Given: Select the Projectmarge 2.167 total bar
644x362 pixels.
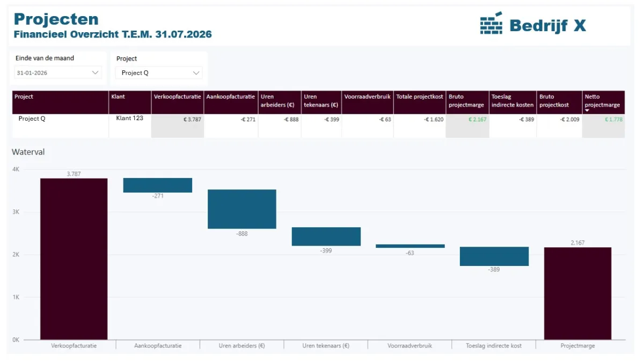Looking at the screenshot, I should coord(577,293).
